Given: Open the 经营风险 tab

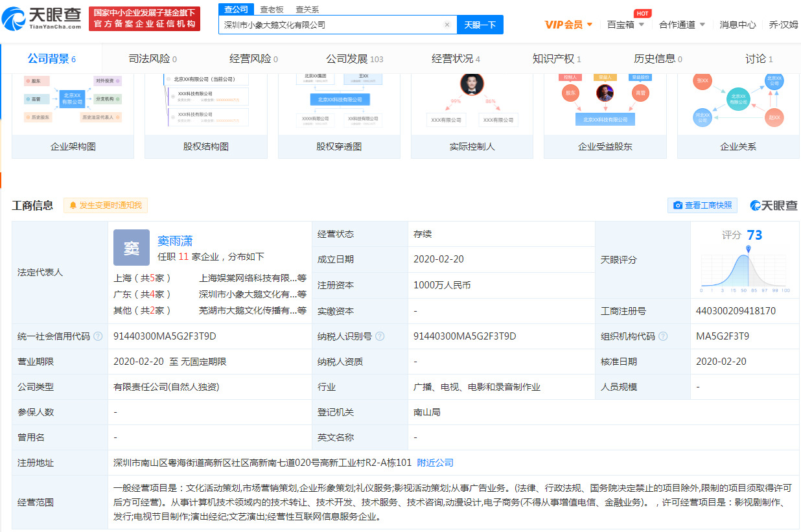Looking at the screenshot, I should point(253,59).
